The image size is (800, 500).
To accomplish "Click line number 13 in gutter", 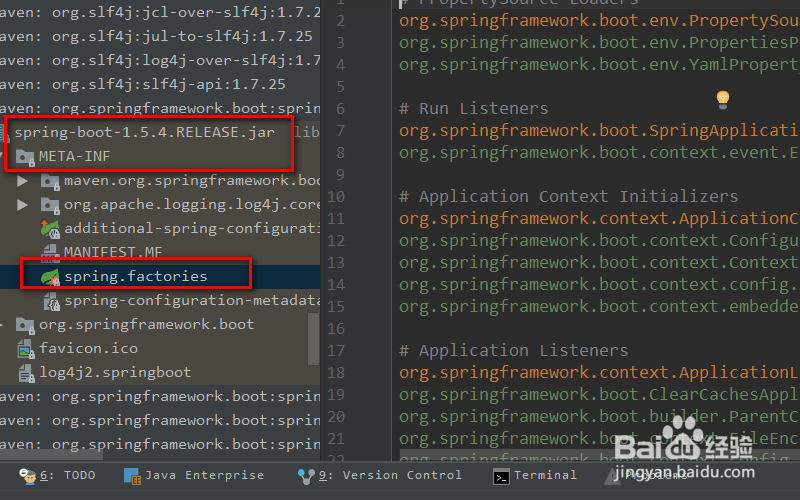I will [336, 263].
